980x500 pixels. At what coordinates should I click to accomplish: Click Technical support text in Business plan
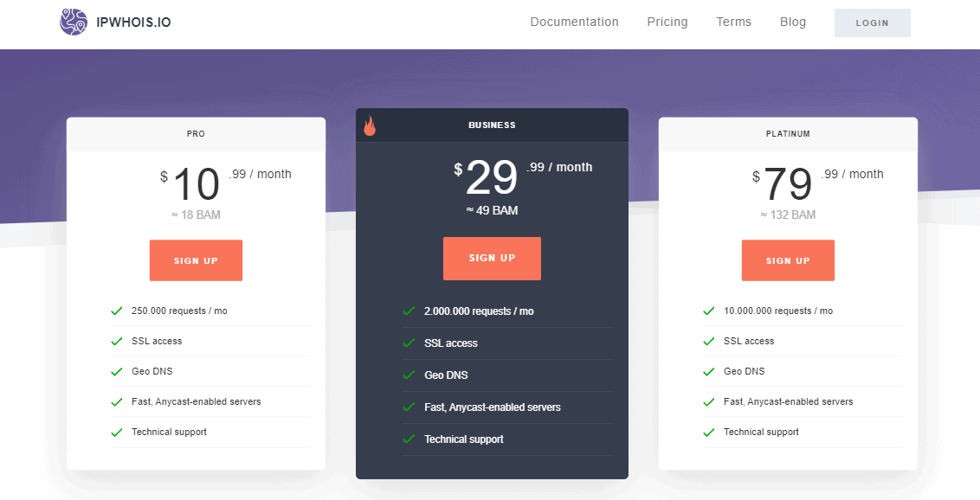pyautogui.click(x=464, y=439)
